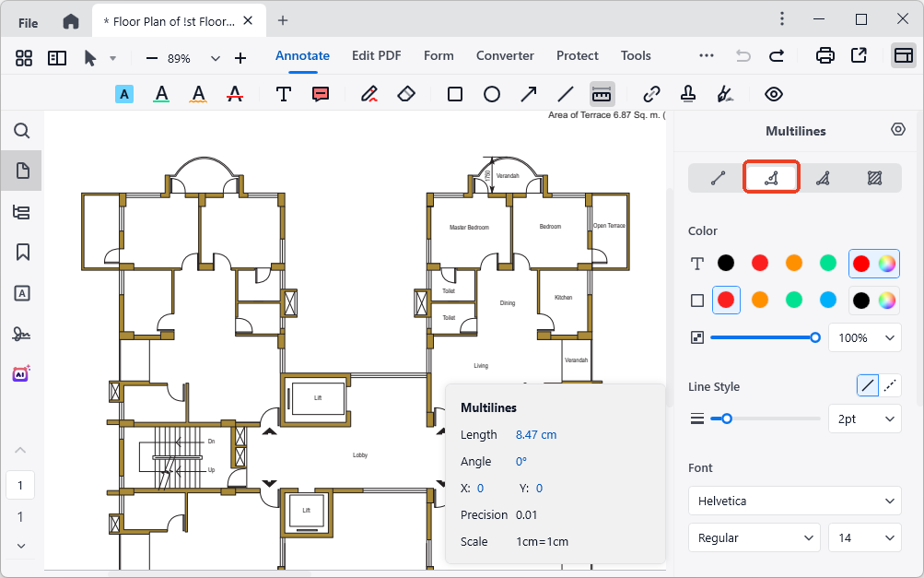Choose the Stamp annotation tool

687,94
